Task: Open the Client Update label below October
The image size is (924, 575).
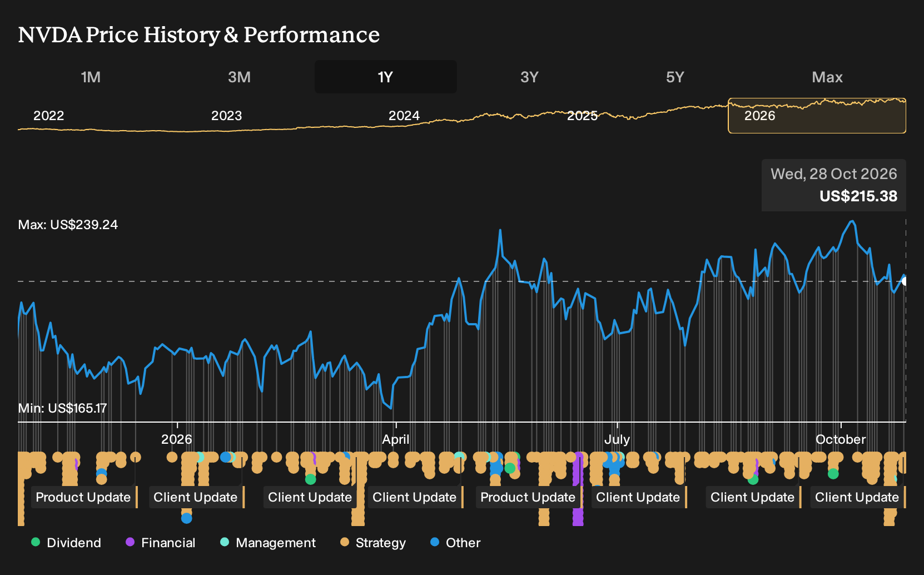Action: click(x=857, y=497)
